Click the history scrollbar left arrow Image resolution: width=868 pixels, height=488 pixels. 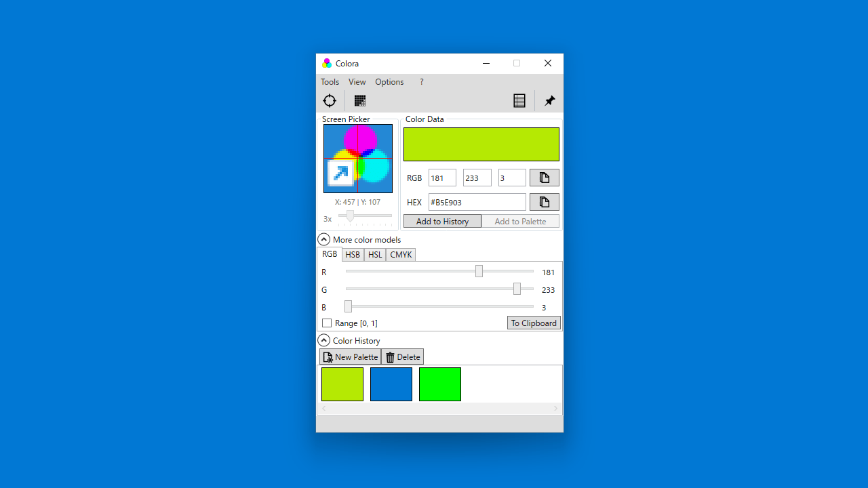(324, 409)
